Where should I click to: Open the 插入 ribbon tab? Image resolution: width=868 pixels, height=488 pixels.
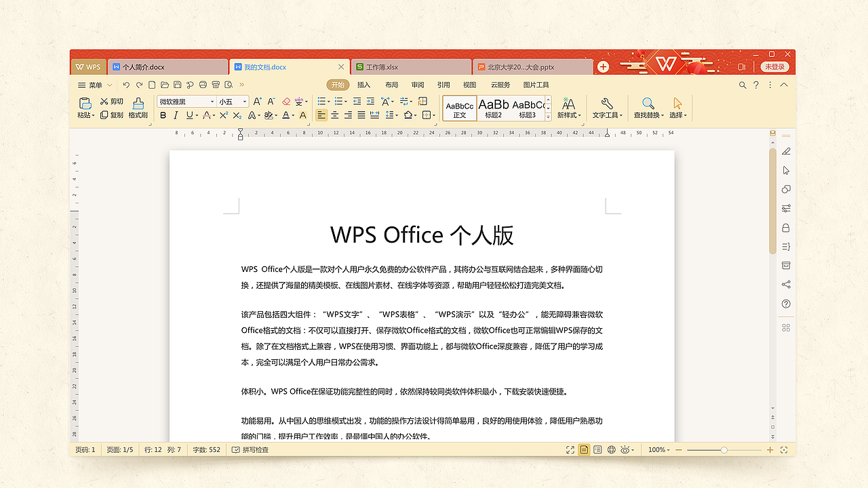pos(364,85)
